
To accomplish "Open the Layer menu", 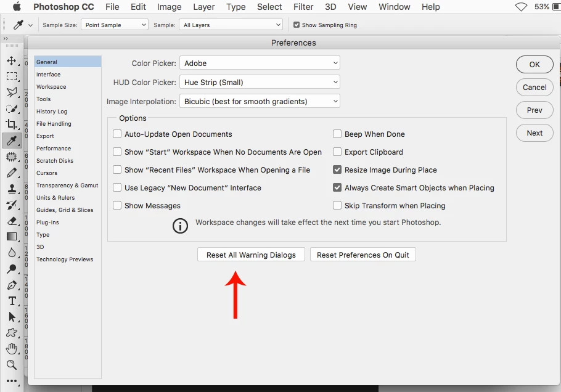I will click(204, 7).
